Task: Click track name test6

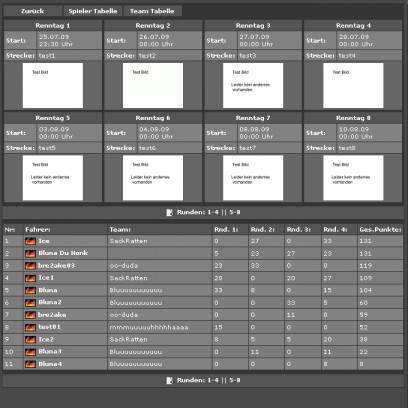Action: (147, 148)
